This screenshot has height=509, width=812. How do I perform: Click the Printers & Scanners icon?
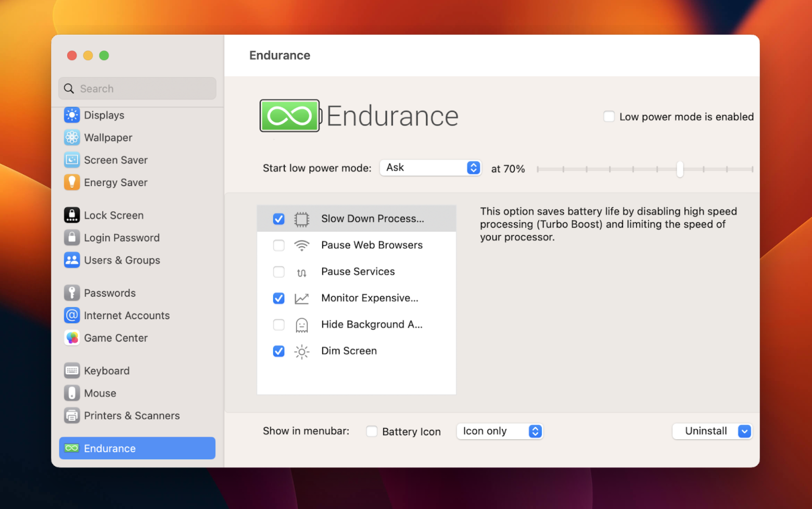[72, 415]
